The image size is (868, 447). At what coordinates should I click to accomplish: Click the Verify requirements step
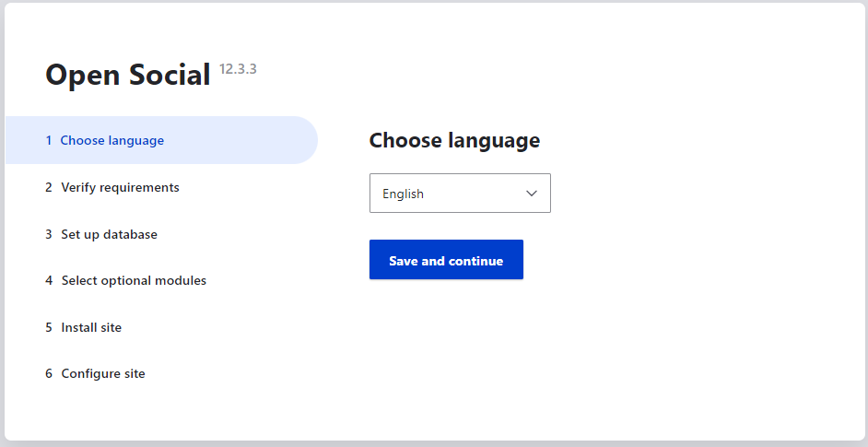pos(112,187)
